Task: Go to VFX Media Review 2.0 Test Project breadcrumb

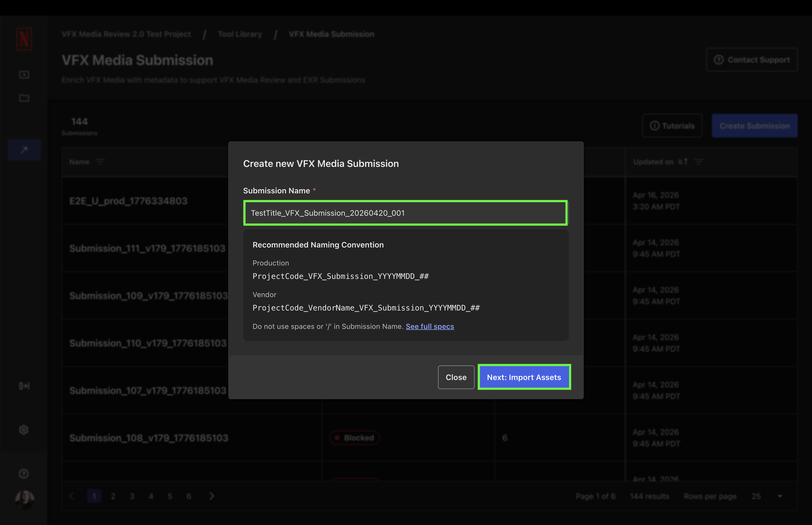Action: coord(126,34)
